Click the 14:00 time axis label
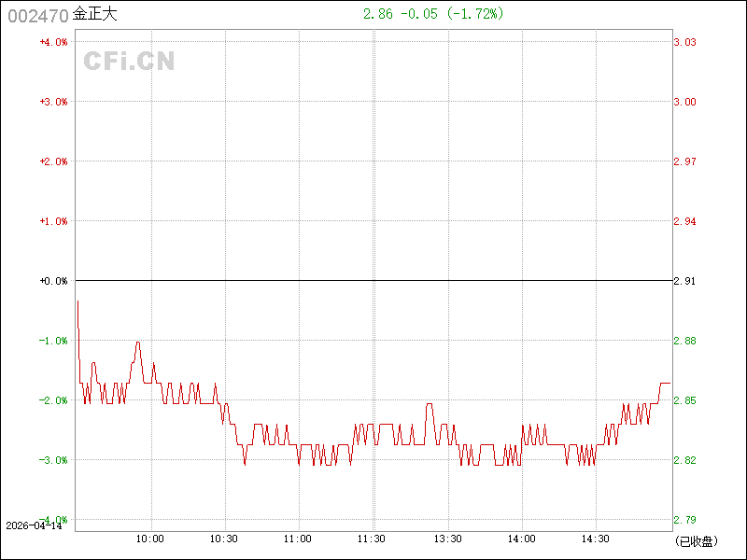747x560 pixels. click(520, 539)
